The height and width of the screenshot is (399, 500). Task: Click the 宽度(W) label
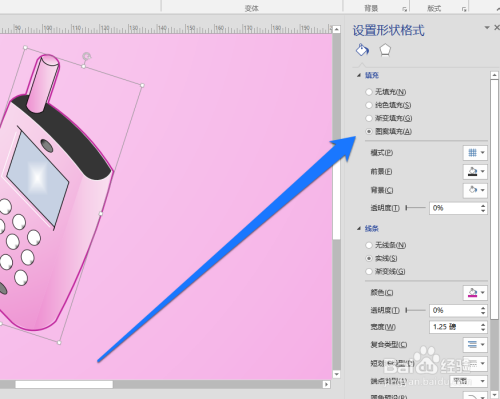coord(383,327)
